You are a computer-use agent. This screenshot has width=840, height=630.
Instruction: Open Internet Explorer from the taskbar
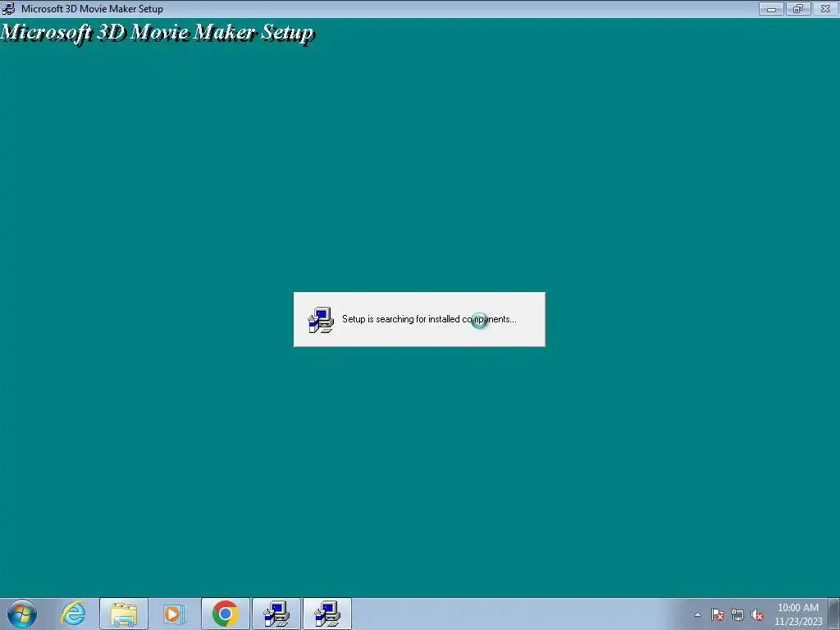73,614
